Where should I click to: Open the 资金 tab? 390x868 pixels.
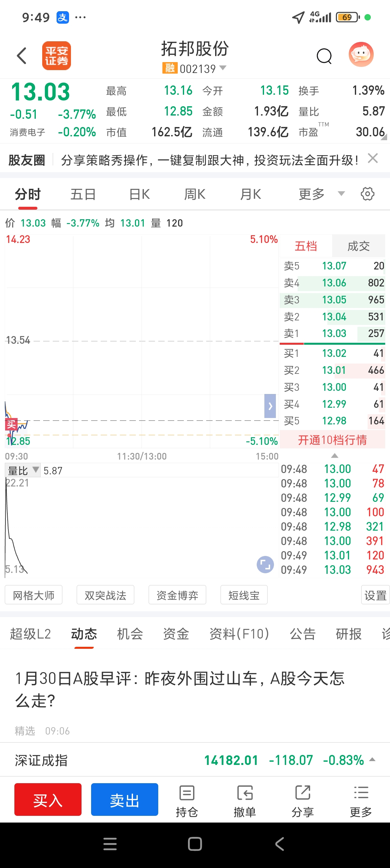[x=176, y=634]
